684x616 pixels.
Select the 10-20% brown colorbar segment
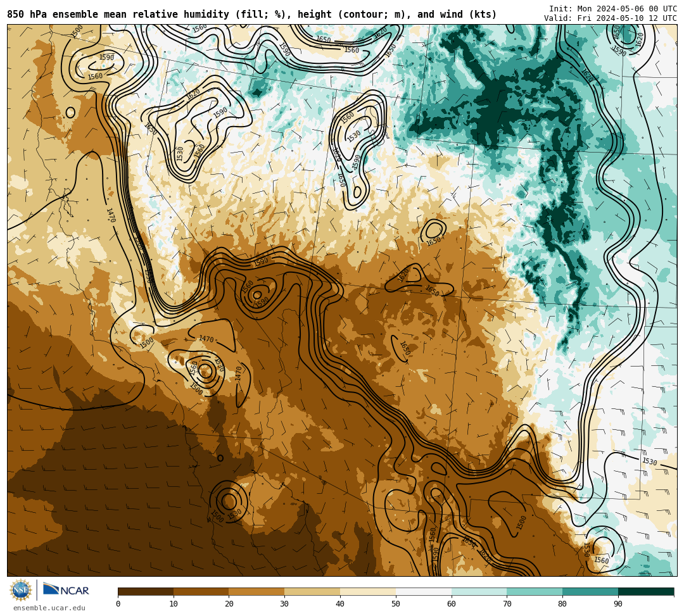[201, 591]
